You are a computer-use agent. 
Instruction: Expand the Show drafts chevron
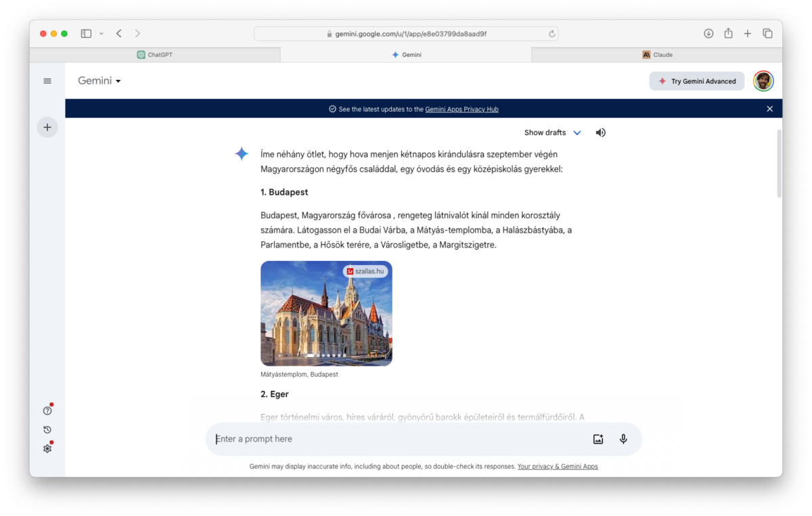577,133
